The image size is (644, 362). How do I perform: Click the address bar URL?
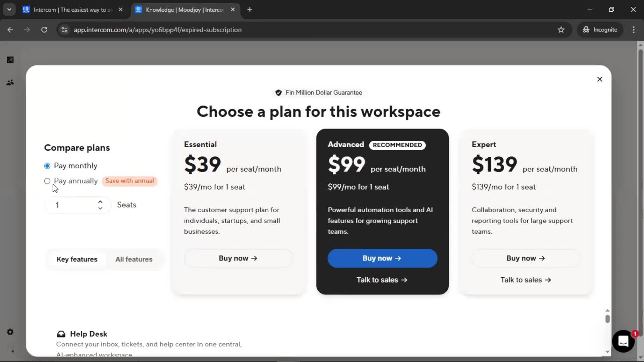tap(157, 30)
